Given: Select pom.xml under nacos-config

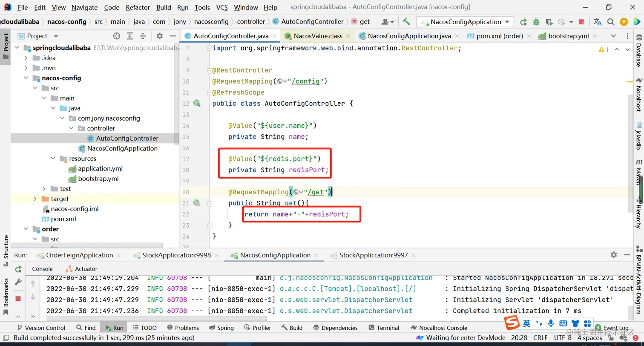Looking at the screenshot, I should point(63,219).
